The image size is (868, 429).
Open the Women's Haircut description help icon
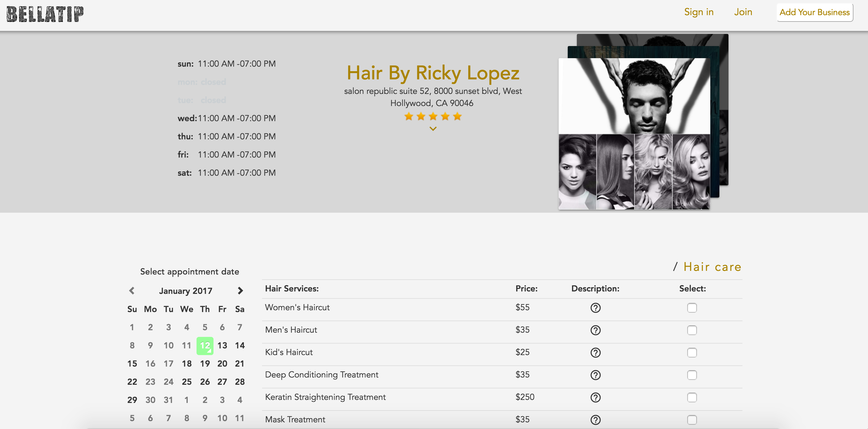tap(595, 308)
